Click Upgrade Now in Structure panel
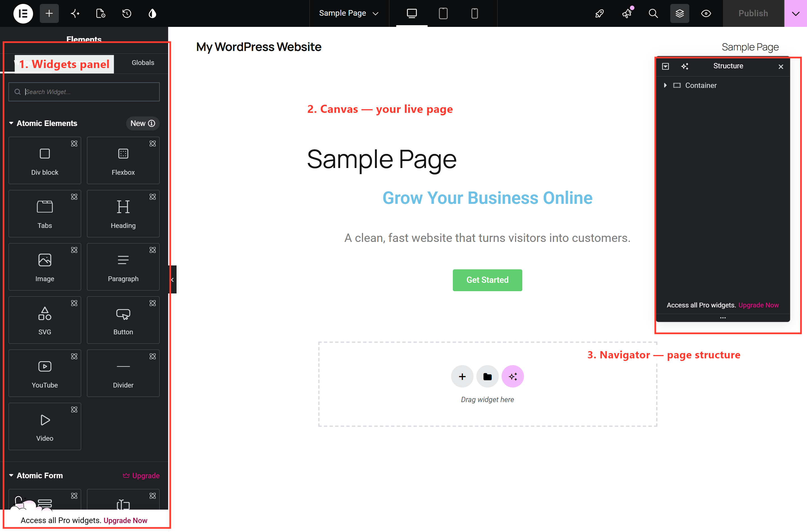The image size is (807, 532). tap(759, 305)
